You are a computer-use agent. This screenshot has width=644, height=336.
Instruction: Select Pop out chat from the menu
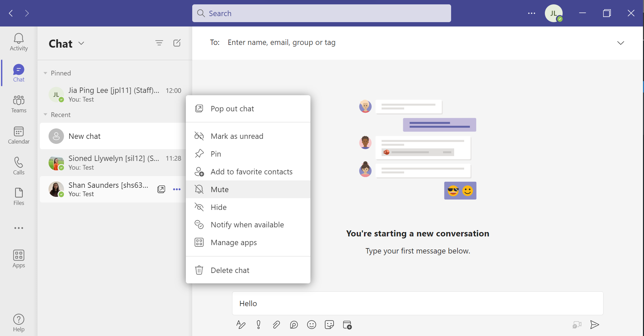232,108
